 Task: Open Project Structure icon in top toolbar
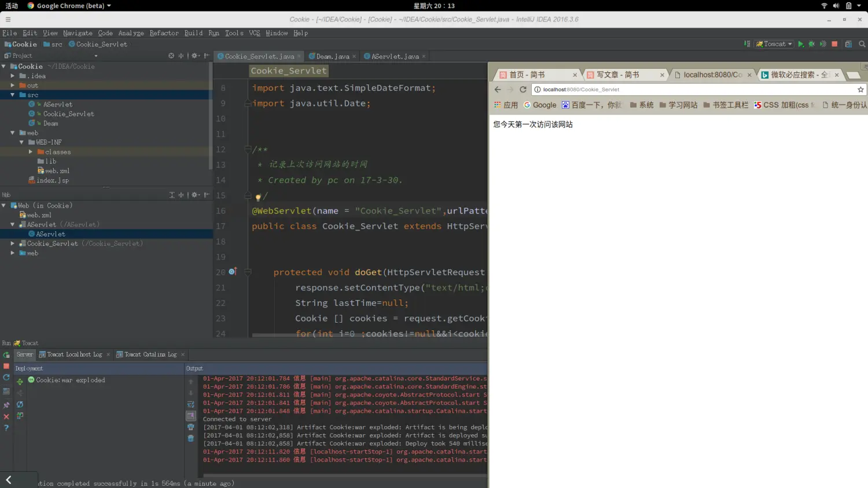coord(848,44)
